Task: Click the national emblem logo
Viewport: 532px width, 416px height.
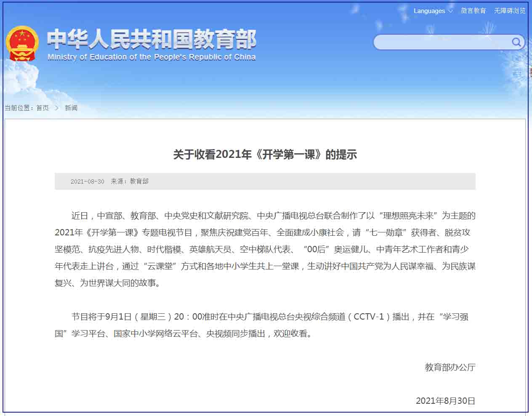Action: coord(22,43)
